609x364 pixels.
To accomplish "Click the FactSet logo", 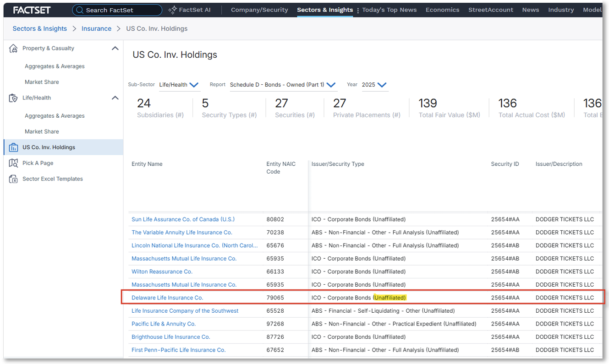I will pos(32,10).
